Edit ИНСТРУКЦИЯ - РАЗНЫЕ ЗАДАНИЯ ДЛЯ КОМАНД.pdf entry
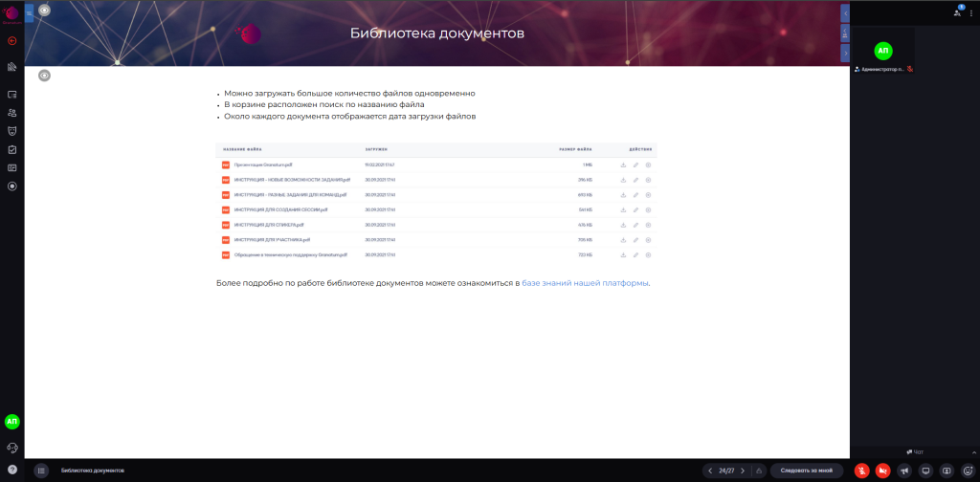The height and width of the screenshot is (482, 980). tap(635, 195)
